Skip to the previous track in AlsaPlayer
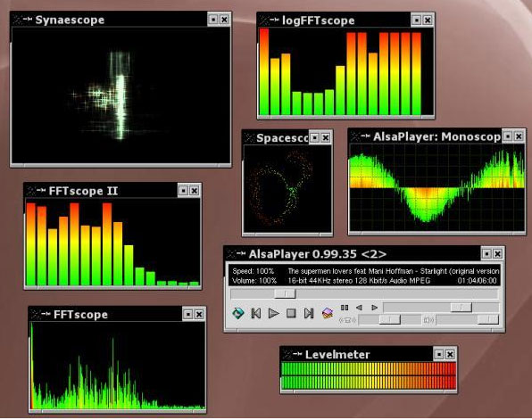 tap(256, 313)
